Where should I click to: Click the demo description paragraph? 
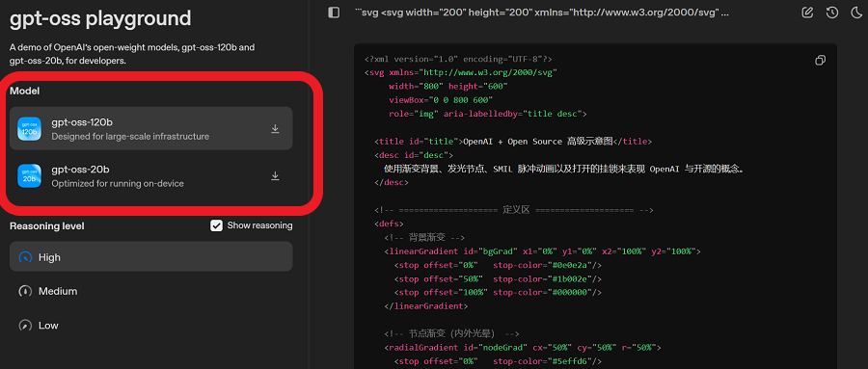coord(132,54)
